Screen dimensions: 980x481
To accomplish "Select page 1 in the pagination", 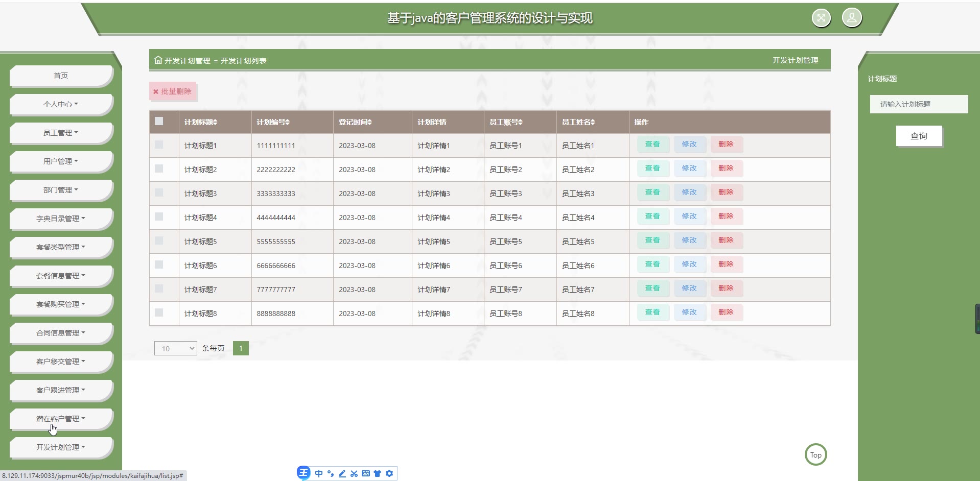I will click(x=241, y=348).
